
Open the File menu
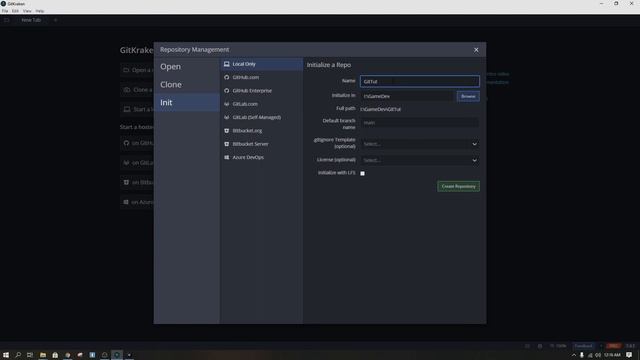(5, 11)
